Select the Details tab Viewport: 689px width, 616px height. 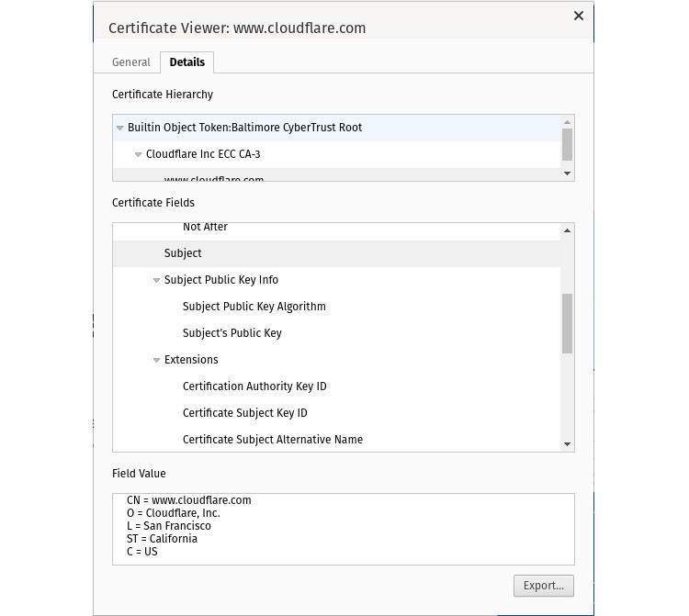(x=187, y=62)
